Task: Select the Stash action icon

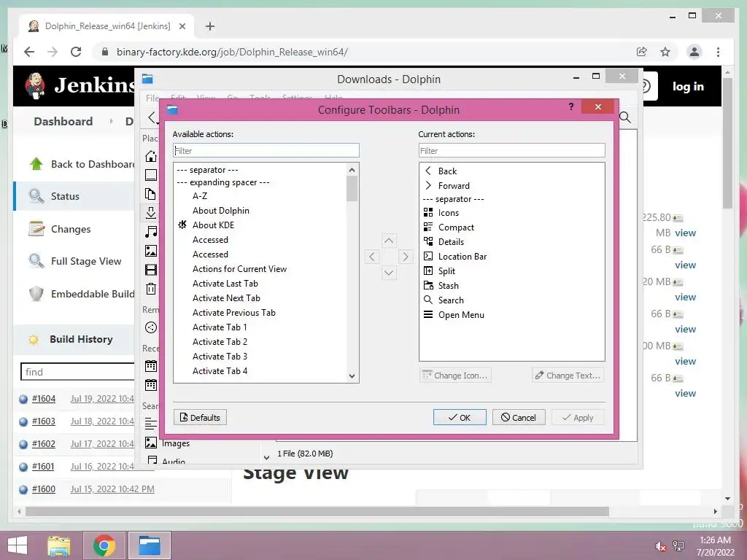Action: click(x=428, y=285)
